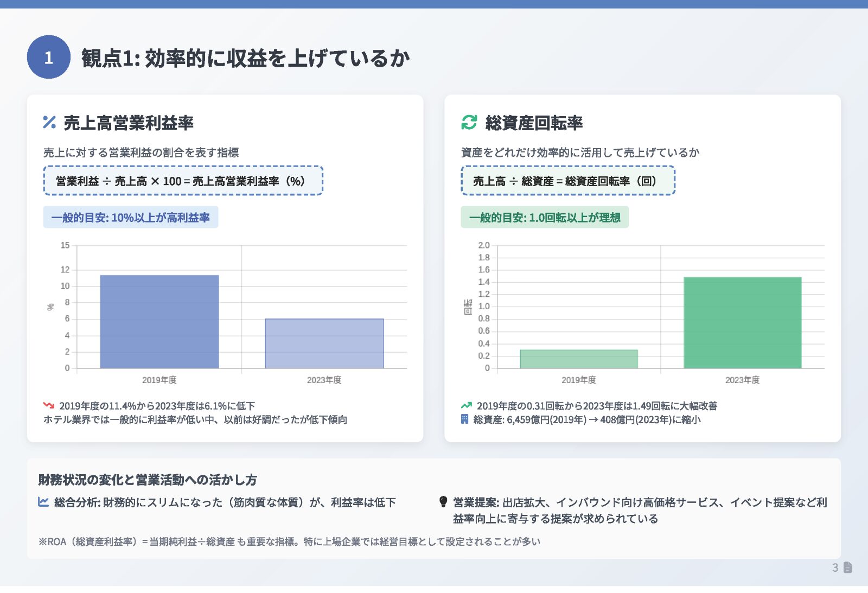Click the line chart icon beside 総合分析
This screenshot has height=593, width=868.
tap(43, 502)
